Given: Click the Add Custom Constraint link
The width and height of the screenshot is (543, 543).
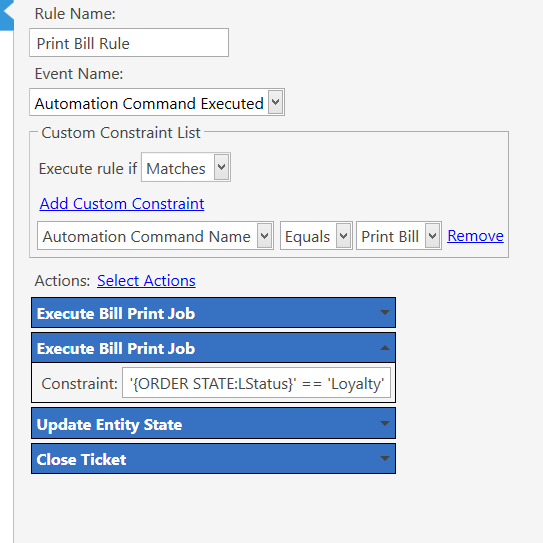Looking at the screenshot, I should (x=122, y=204).
